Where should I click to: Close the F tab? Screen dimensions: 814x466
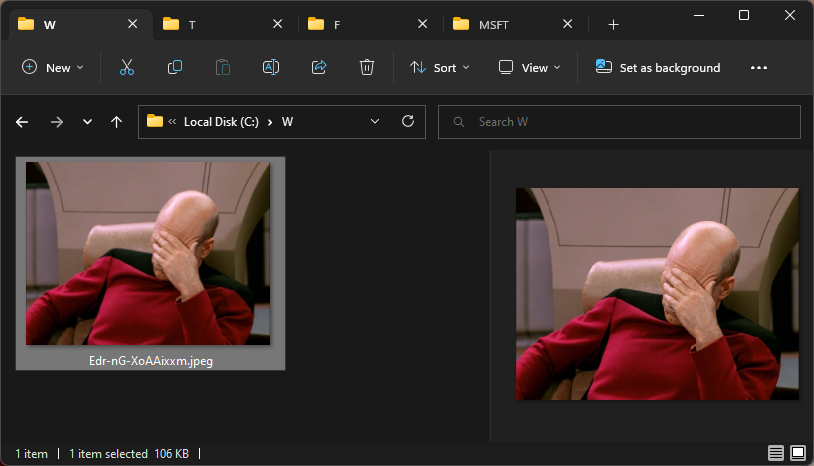(x=423, y=24)
